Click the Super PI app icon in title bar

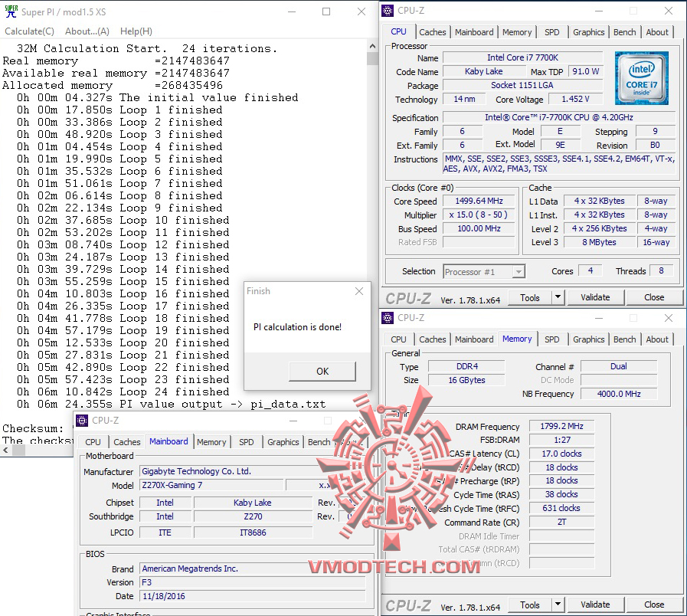(11, 11)
